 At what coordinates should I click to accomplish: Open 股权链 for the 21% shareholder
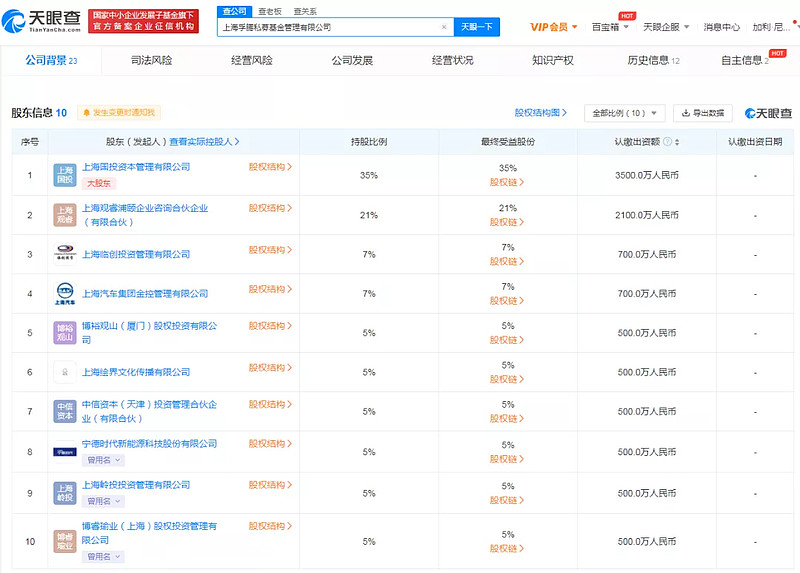pos(507,222)
